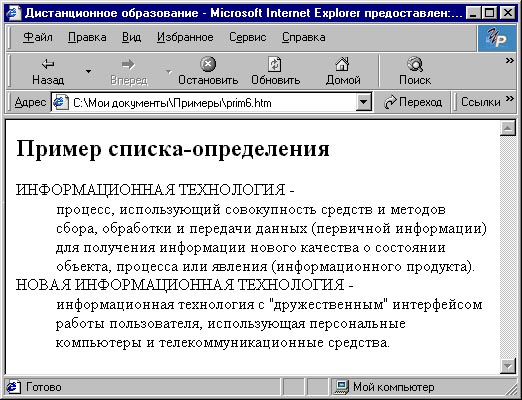Go to Home (Домой) house icon

(x=342, y=64)
